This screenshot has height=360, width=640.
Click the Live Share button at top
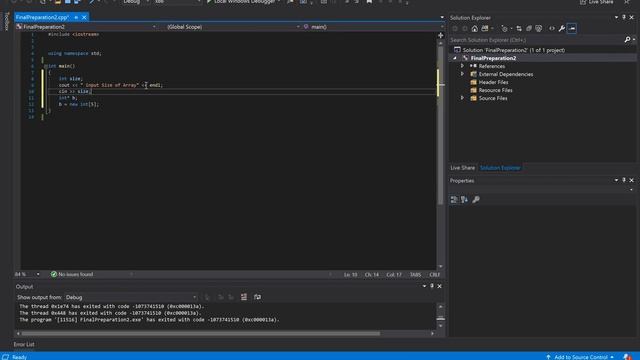tap(596, 2)
